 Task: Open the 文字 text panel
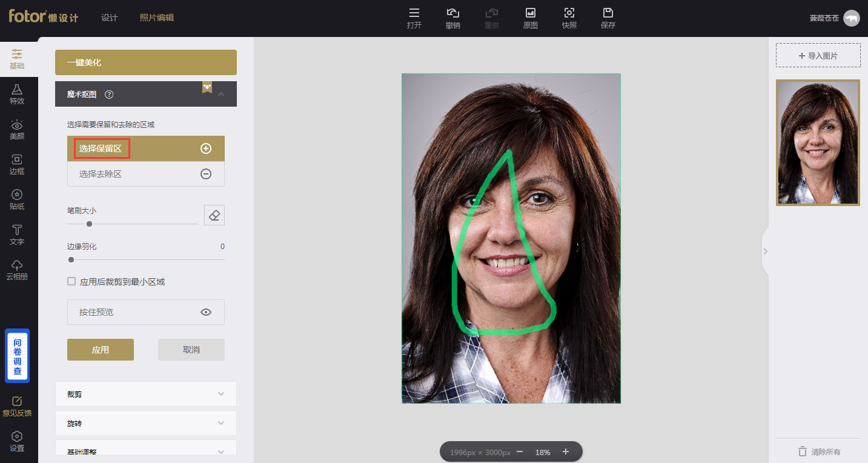(17, 235)
